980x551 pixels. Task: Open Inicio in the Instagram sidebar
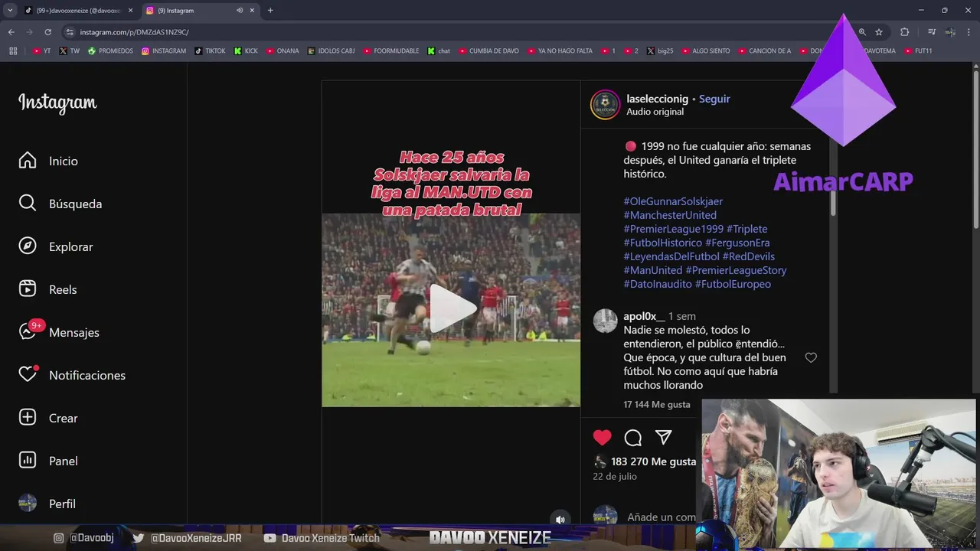[48, 161]
